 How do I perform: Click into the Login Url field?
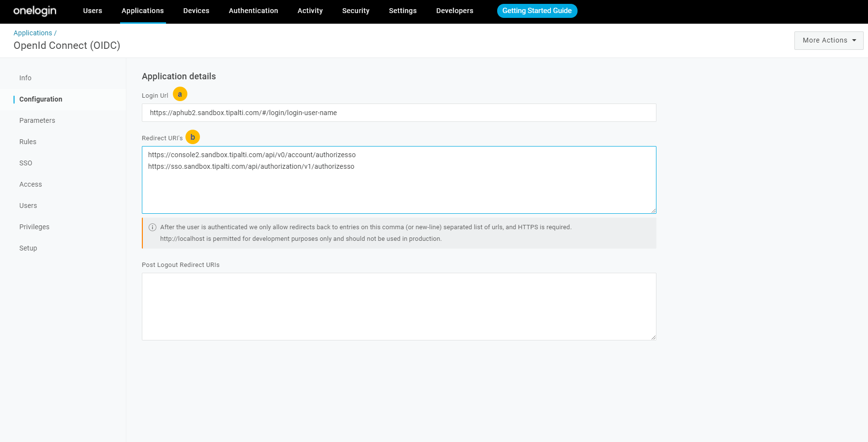pyautogui.click(x=399, y=113)
